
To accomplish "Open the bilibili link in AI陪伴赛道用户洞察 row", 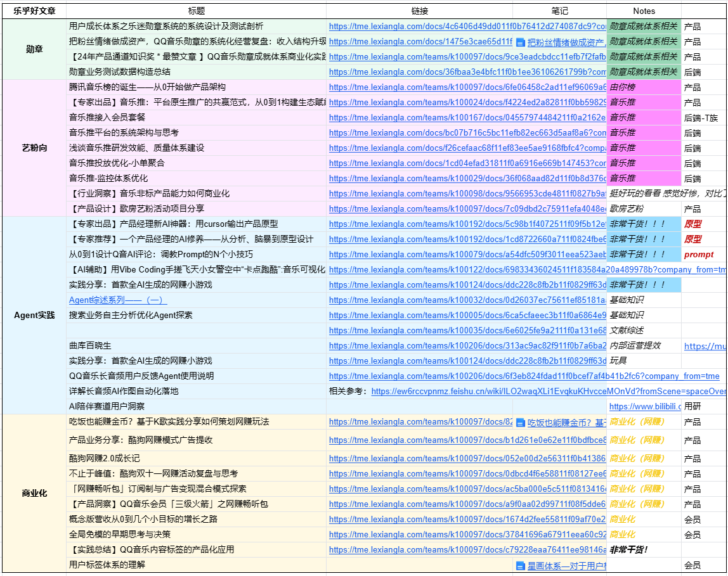I will (x=645, y=407).
